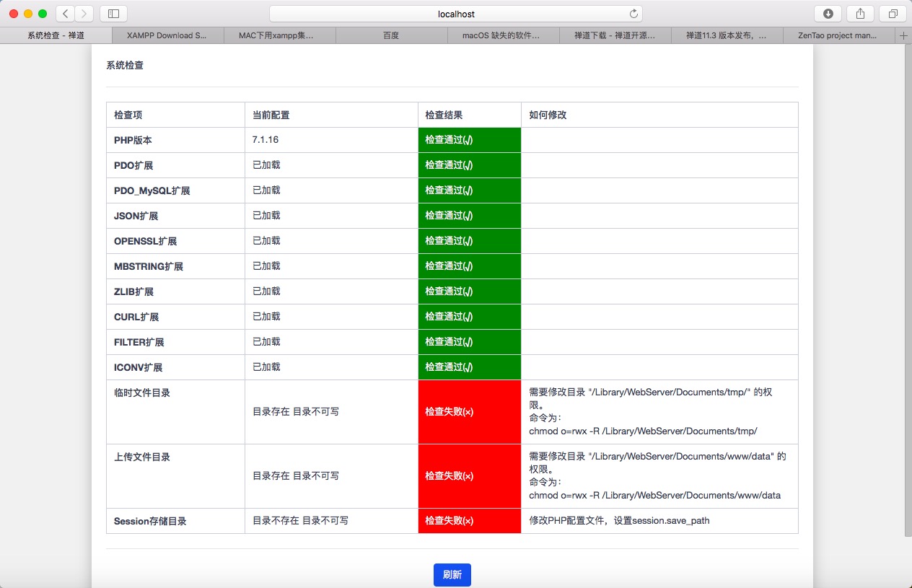The width and height of the screenshot is (912, 588).
Task: Click red 检查失败 cell in Session存储目录 row
Action: point(470,521)
